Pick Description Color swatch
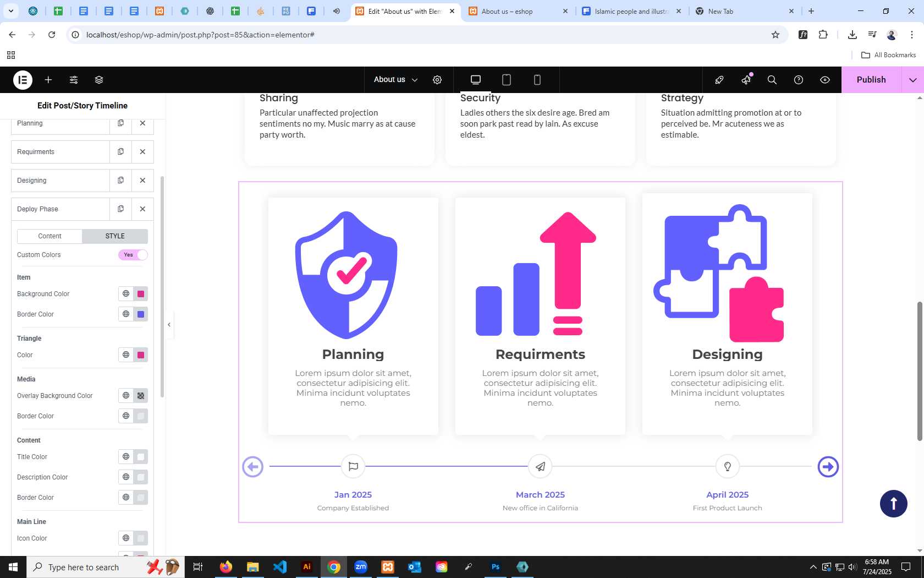This screenshot has height=578, width=924. coord(141,477)
